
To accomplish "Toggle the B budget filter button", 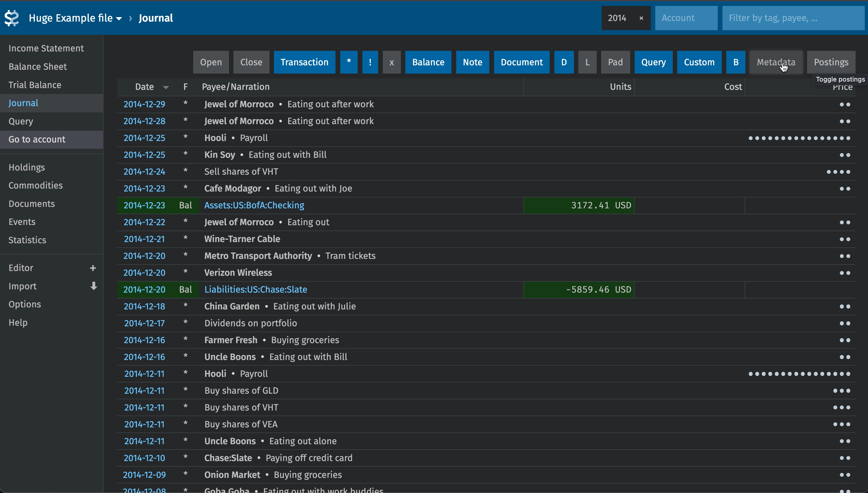I will [x=735, y=62].
